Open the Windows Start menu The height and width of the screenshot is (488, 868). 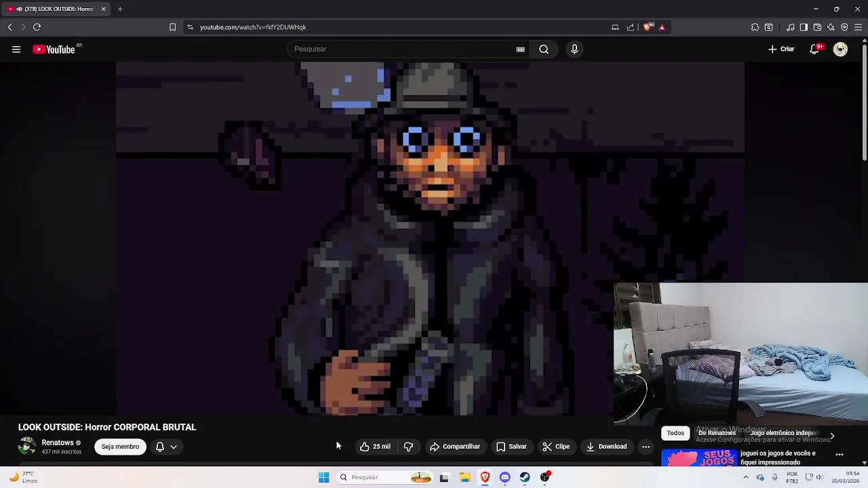tap(323, 477)
